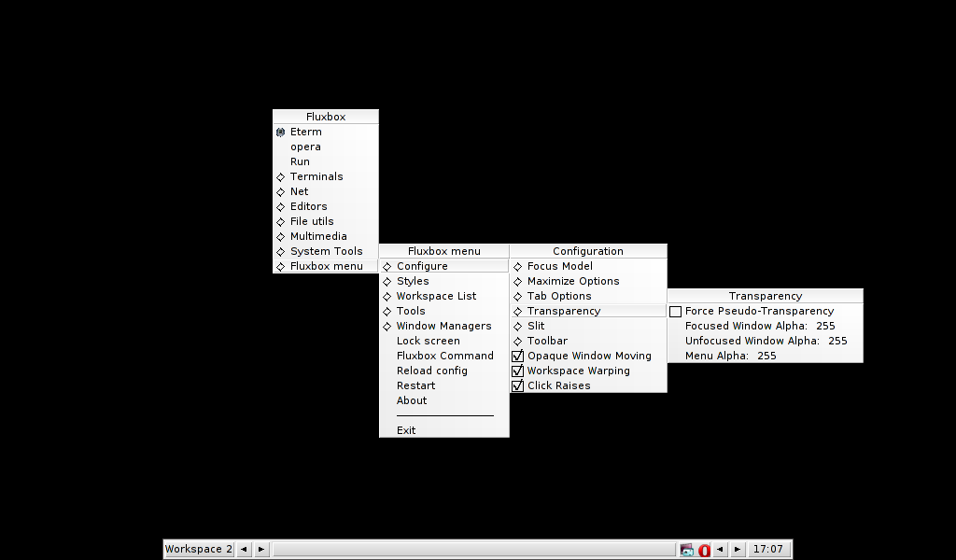Open the Multimedia submenu
This screenshot has width=956, height=560.
click(318, 236)
